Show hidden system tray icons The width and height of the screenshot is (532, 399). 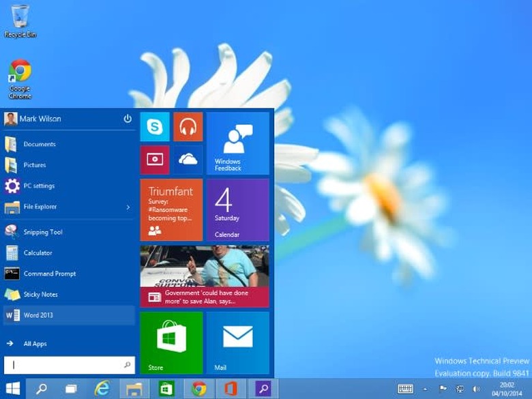click(425, 389)
